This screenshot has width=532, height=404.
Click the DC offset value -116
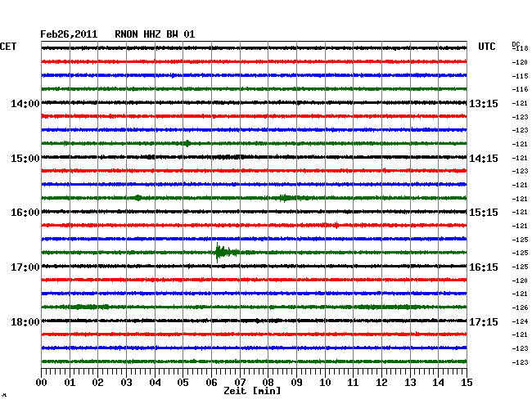coord(520,89)
